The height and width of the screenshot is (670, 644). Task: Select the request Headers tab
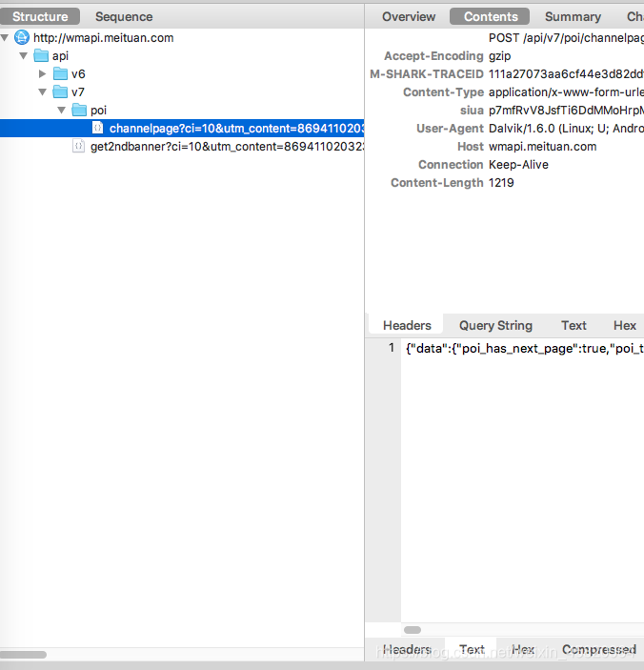(407, 325)
